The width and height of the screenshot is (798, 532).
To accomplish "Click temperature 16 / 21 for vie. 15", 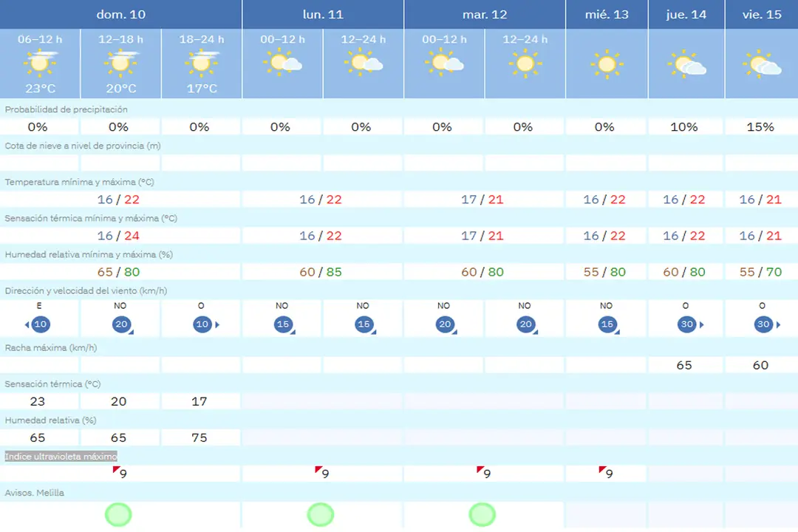I will 760,199.
